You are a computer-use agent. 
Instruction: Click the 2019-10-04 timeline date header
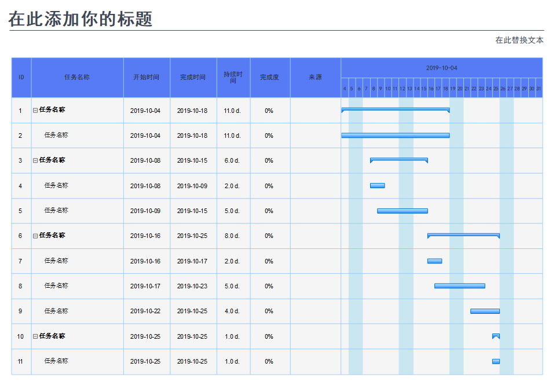tap(441, 68)
